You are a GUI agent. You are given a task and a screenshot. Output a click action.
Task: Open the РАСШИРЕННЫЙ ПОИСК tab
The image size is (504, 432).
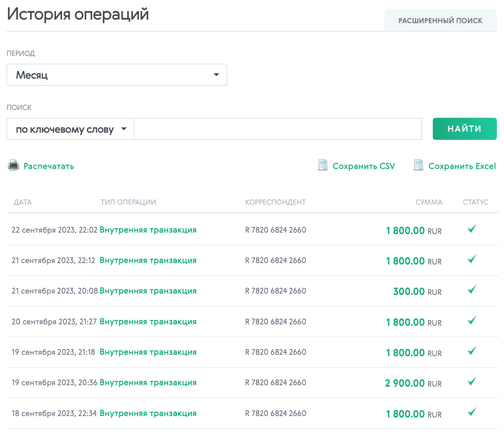click(x=441, y=21)
